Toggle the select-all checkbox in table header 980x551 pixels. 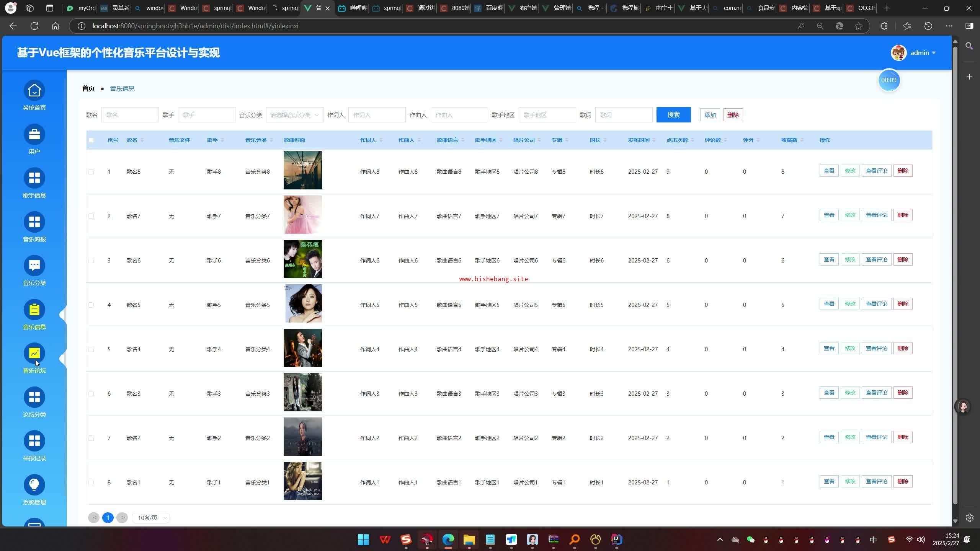[x=91, y=140]
